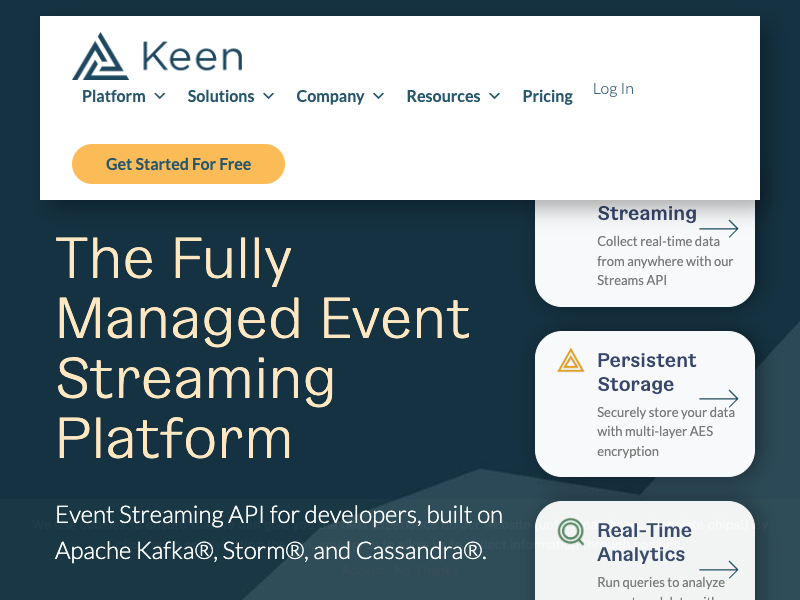Image resolution: width=800 pixels, height=600 pixels.
Task: Open the Solutions menu
Action: (x=221, y=96)
